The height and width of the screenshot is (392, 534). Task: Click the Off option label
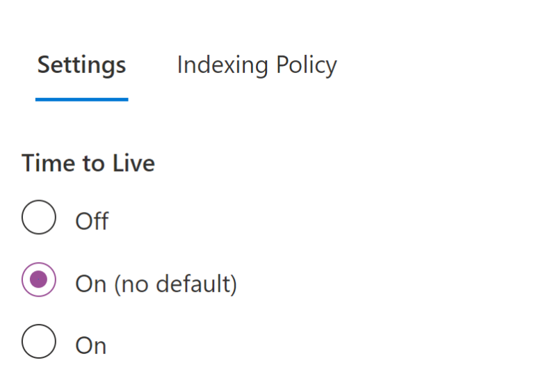point(92,221)
